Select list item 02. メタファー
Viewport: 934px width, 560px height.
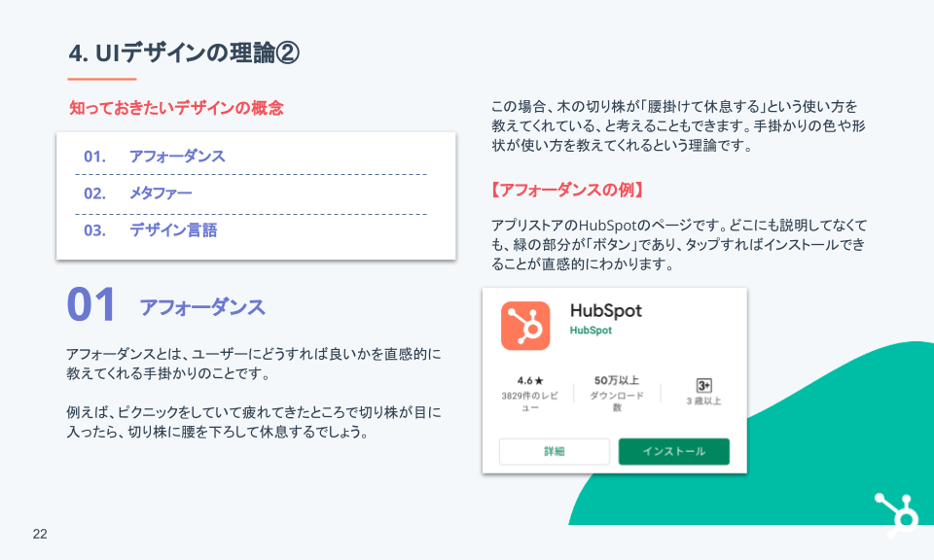click(x=137, y=193)
